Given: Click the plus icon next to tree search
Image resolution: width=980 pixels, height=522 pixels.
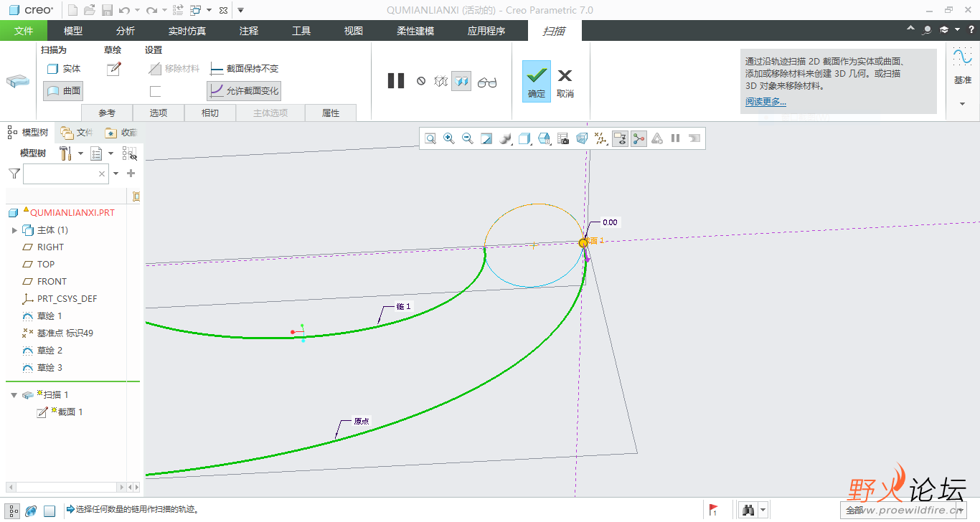Looking at the screenshot, I should pyautogui.click(x=131, y=174).
